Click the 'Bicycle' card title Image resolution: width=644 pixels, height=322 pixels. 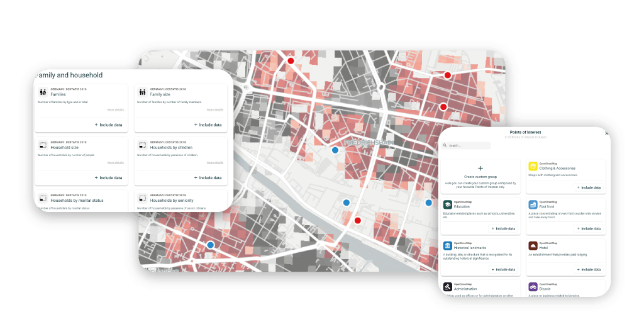pyautogui.click(x=545, y=289)
